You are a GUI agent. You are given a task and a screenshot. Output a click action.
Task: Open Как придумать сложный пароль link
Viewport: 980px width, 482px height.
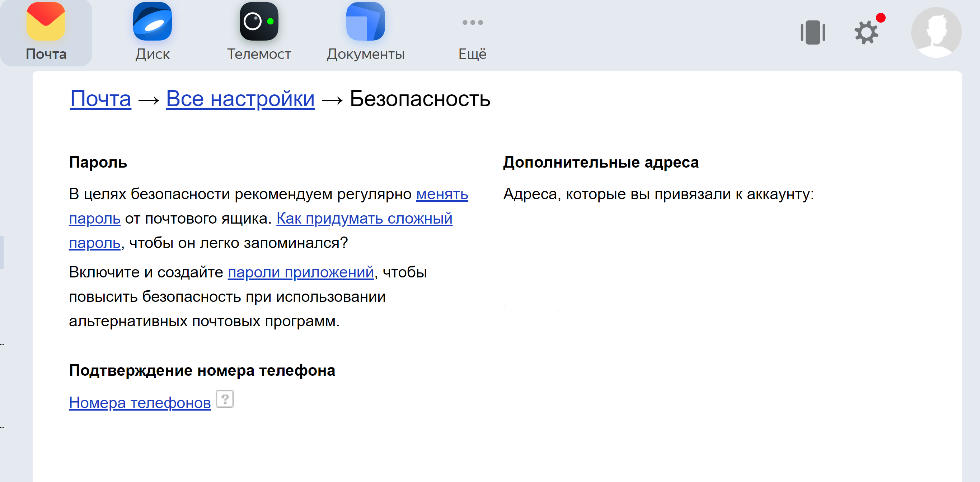click(364, 218)
